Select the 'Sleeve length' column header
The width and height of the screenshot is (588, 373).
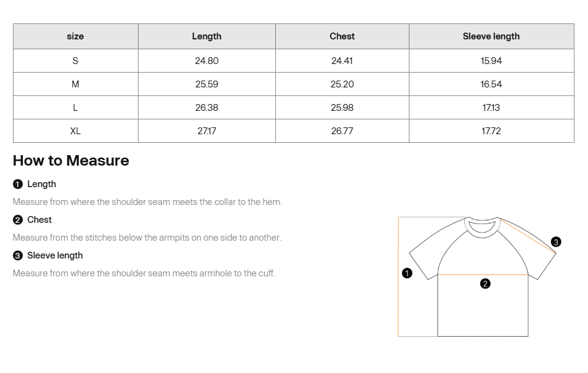pyautogui.click(x=491, y=36)
